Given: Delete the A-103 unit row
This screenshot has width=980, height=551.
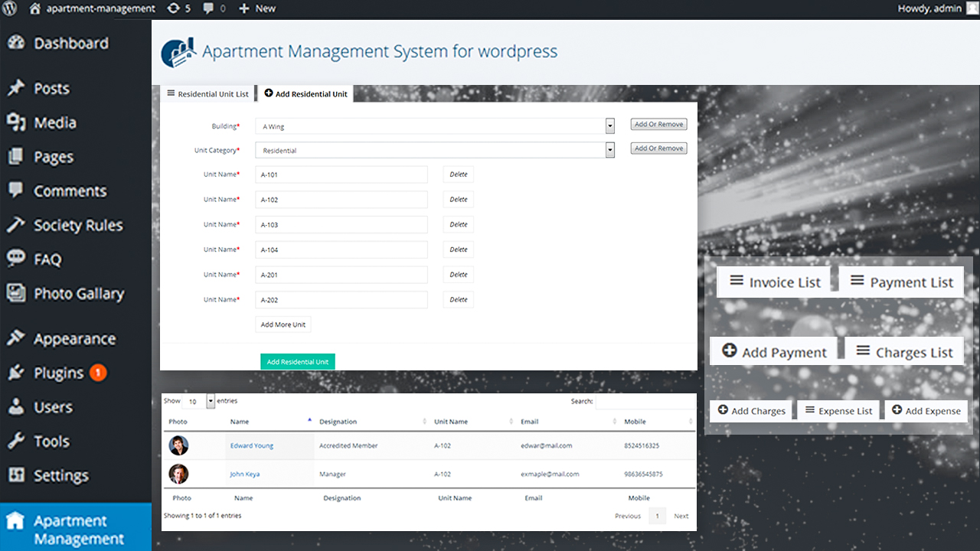Looking at the screenshot, I should pyautogui.click(x=459, y=225).
